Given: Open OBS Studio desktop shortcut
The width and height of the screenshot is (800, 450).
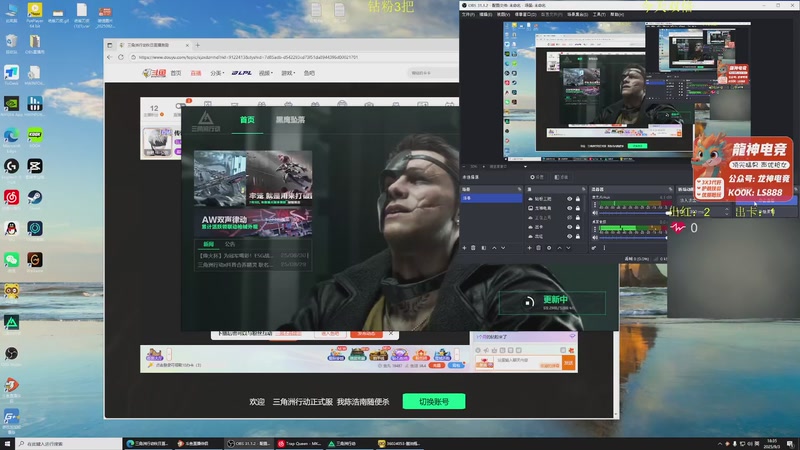Looking at the screenshot, I should (x=11, y=354).
